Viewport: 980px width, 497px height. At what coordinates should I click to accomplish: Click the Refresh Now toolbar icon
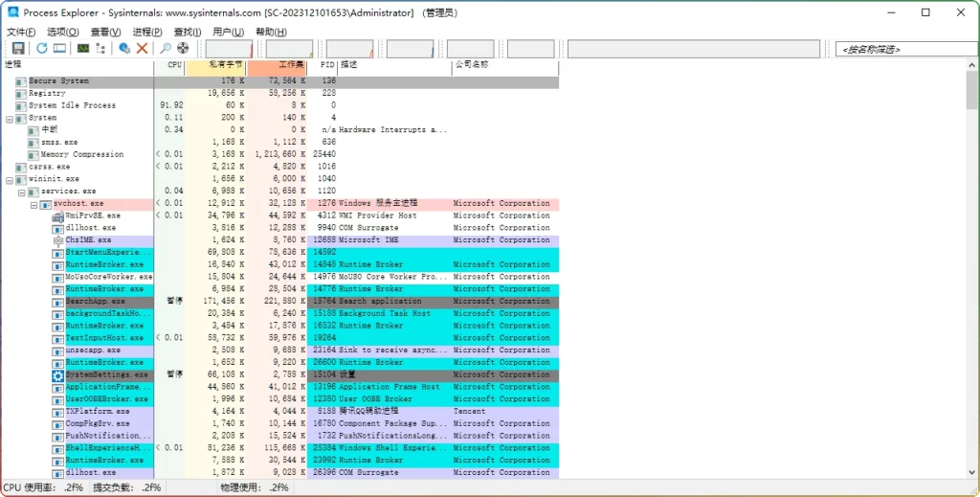tap(42, 48)
